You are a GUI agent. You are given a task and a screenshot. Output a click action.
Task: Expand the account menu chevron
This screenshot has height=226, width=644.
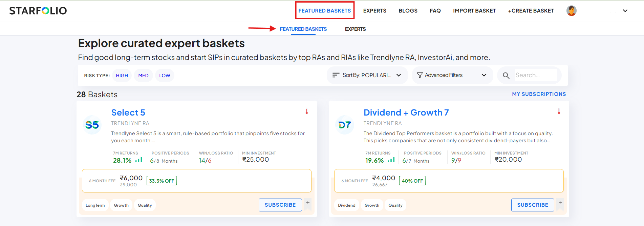coord(625,11)
